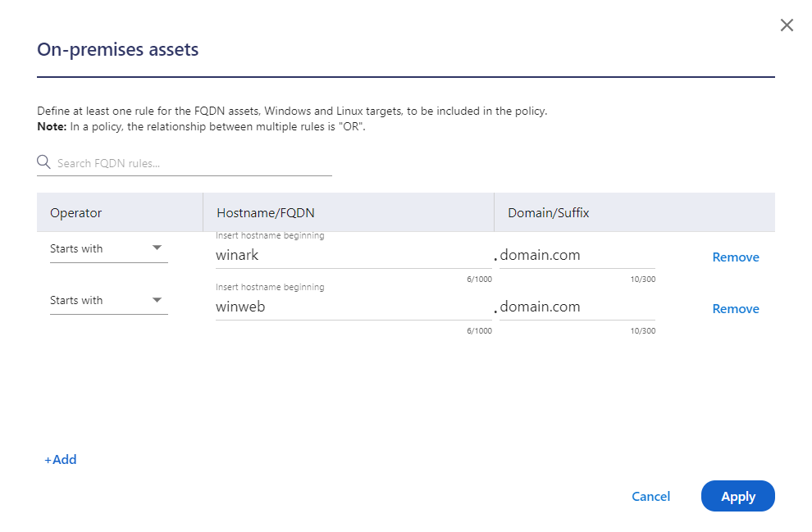Click the search magnifier icon
This screenshot has height=532, width=812.
click(43, 161)
